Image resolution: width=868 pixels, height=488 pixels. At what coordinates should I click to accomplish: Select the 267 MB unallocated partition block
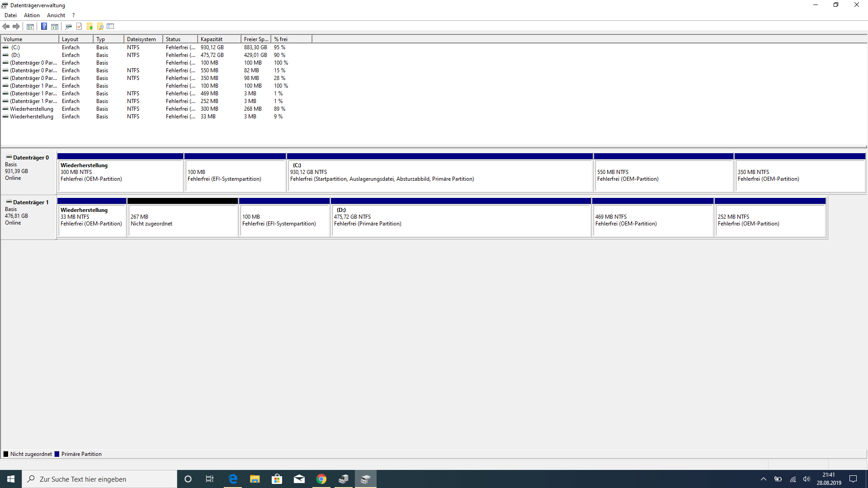coord(183,220)
